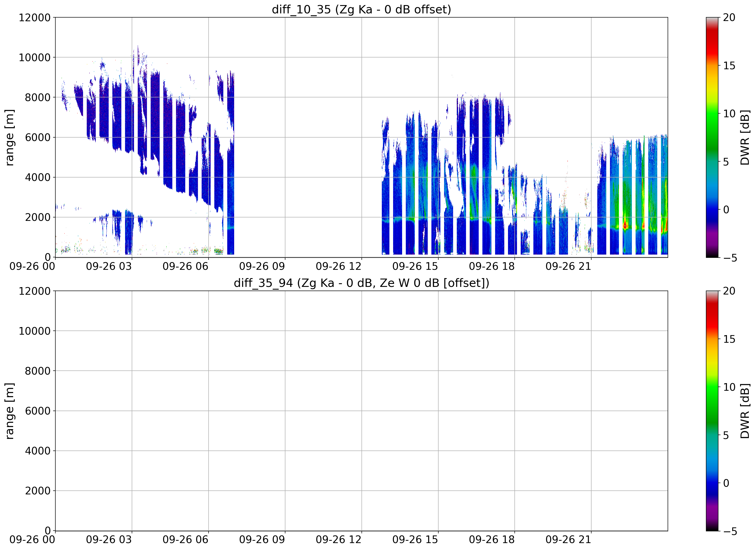Click the '09-26 12' tick under diff_10_35 plot

coord(339,266)
